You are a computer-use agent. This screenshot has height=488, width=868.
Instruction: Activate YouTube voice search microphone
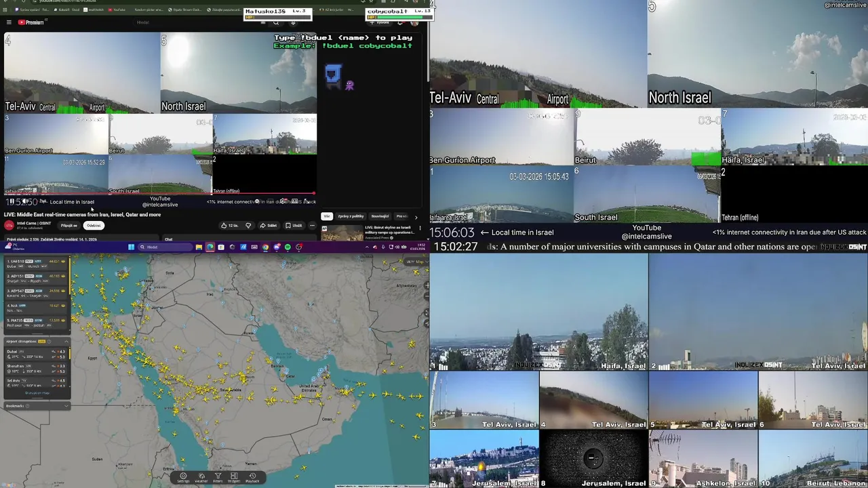293,22
